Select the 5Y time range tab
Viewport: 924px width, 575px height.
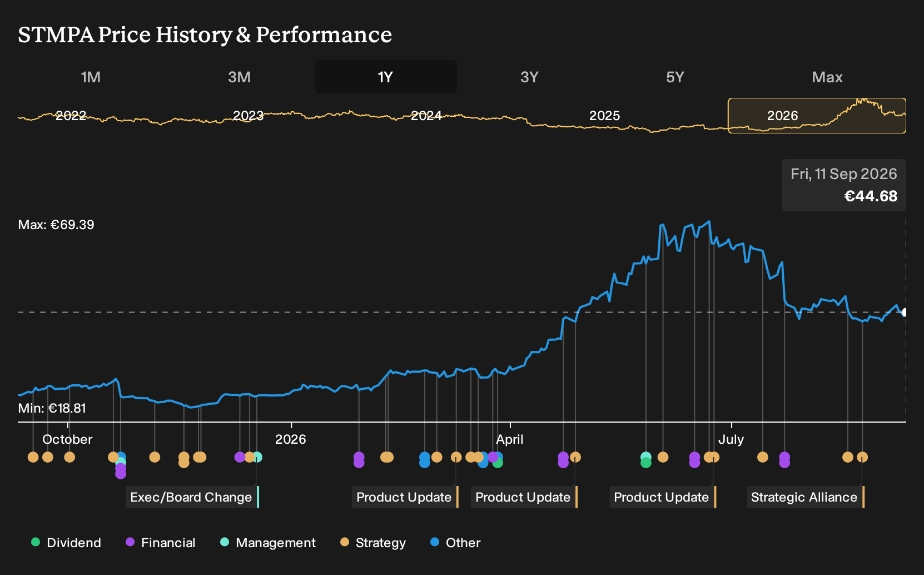tap(675, 77)
